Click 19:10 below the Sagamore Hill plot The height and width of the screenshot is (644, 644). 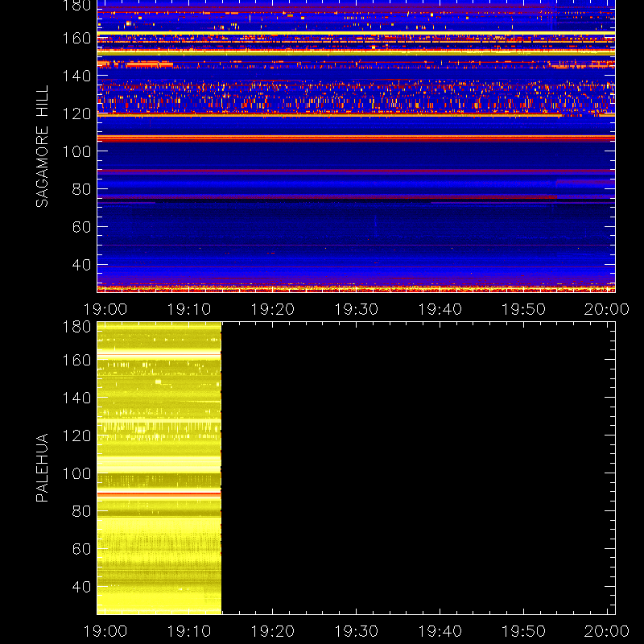(189, 309)
